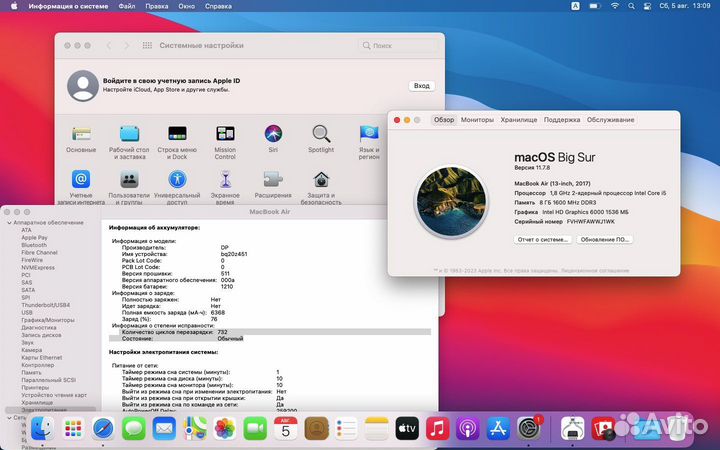
Task: Open the Окно menu
Action: tap(186, 6)
